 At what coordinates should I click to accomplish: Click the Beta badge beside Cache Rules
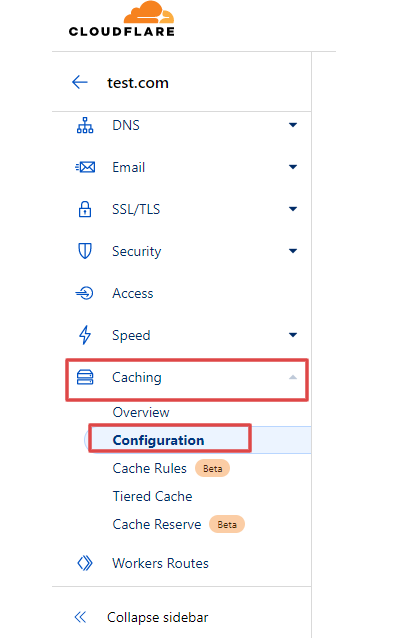(x=212, y=468)
